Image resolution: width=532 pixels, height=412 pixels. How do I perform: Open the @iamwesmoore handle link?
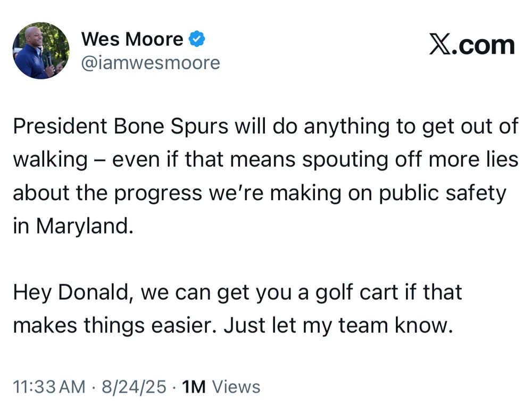pos(151,63)
